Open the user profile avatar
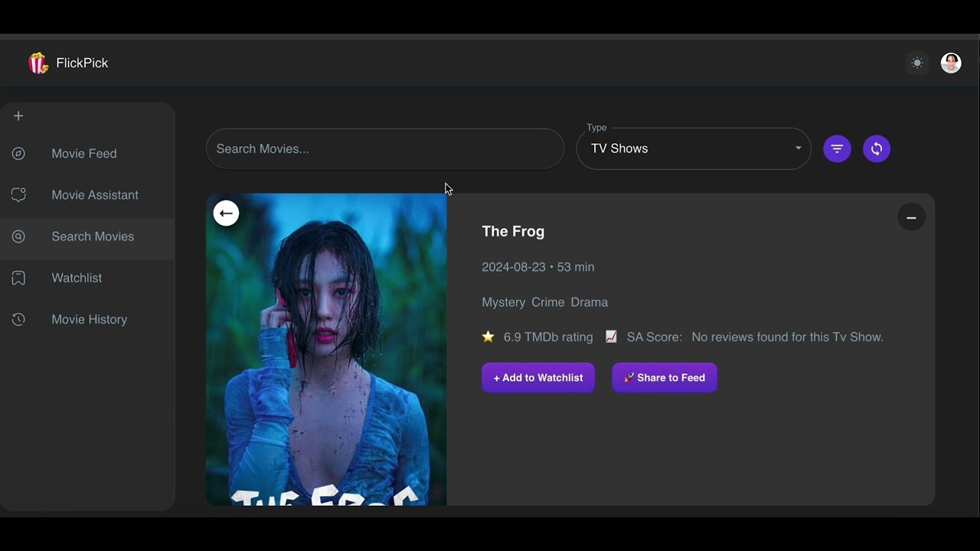 (x=951, y=63)
